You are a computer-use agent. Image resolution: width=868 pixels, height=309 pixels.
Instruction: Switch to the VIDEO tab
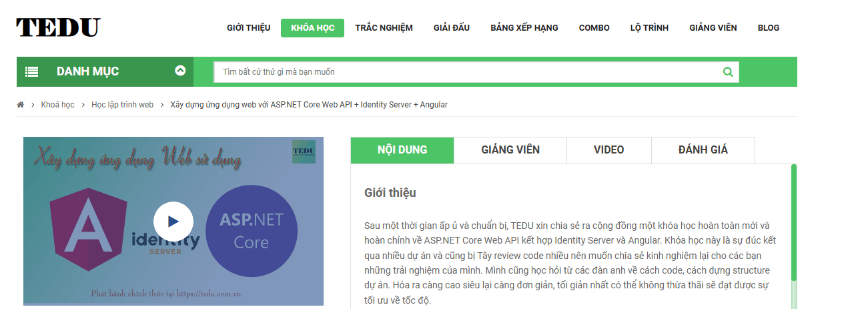[x=609, y=150]
